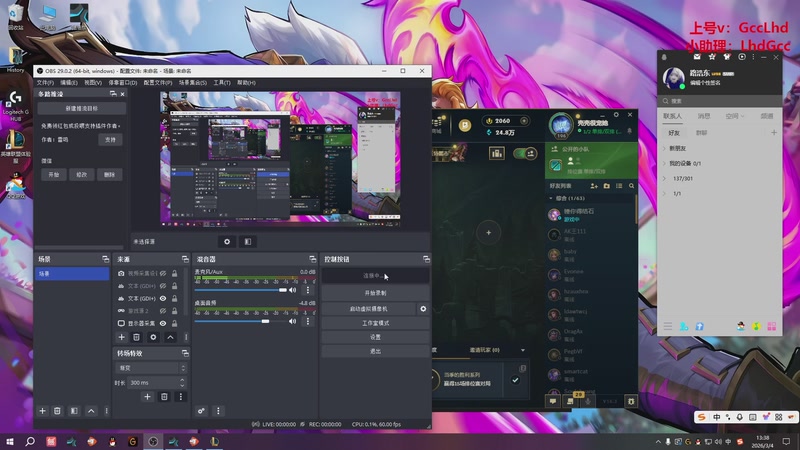Open 停靠窗口(D) menu in OBS
This screenshot has height=450, width=800.
(x=122, y=83)
